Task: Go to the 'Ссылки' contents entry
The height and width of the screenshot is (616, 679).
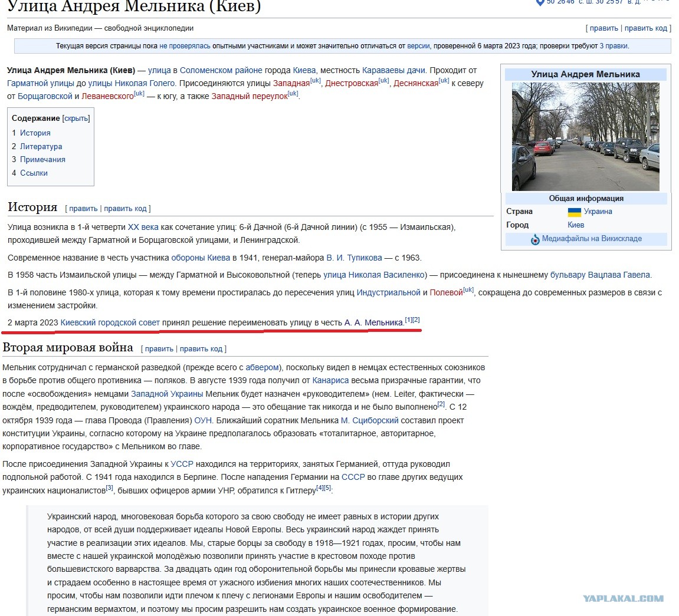Action: click(x=34, y=173)
